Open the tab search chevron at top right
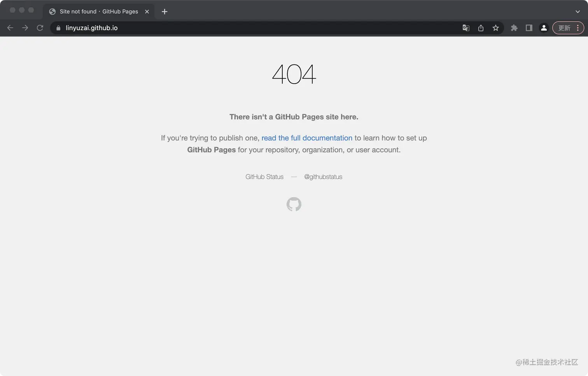The image size is (588, 376). [x=577, y=12]
